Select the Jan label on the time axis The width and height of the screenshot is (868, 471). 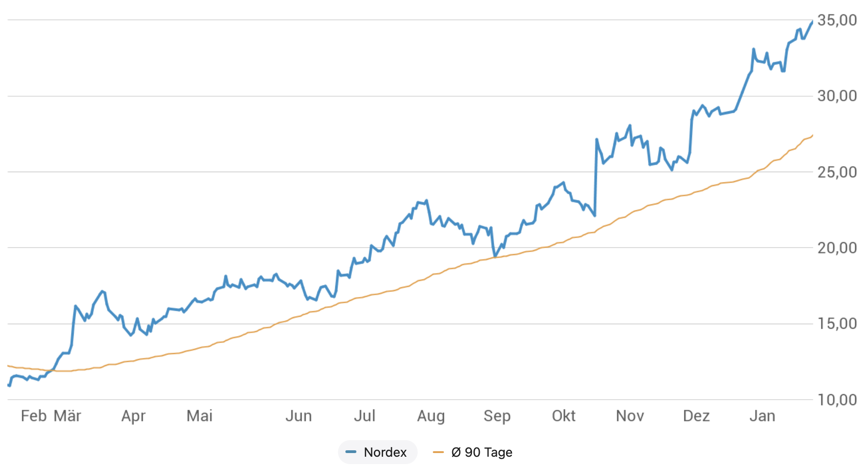[x=762, y=416]
